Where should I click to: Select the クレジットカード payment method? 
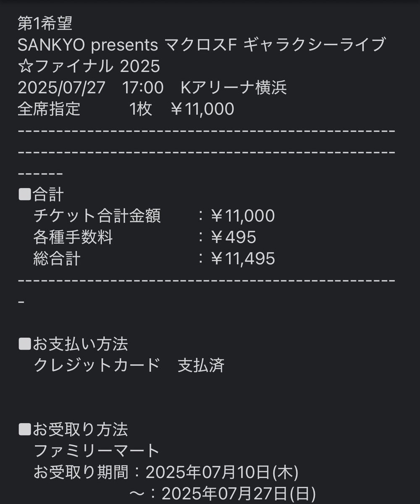(x=97, y=365)
